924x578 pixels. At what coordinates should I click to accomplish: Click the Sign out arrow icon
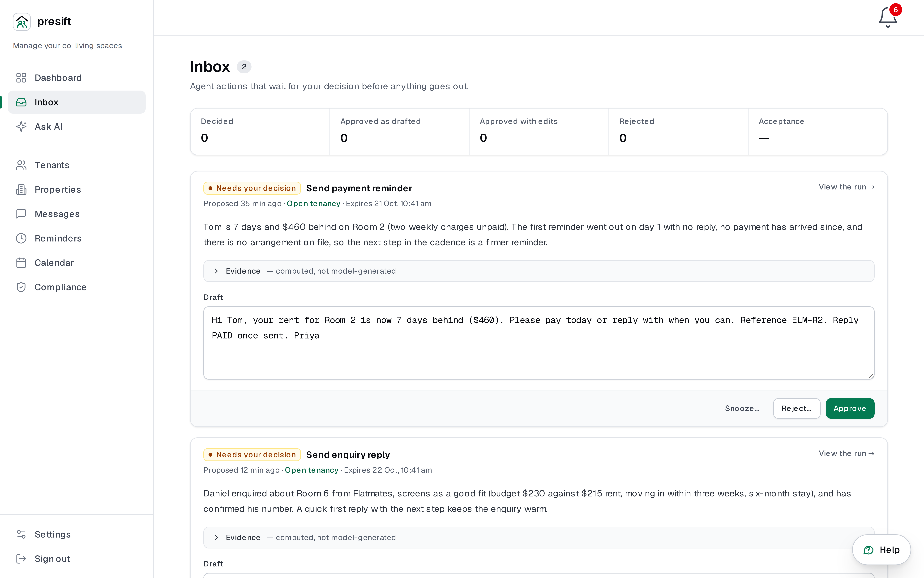tap(21, 559)
